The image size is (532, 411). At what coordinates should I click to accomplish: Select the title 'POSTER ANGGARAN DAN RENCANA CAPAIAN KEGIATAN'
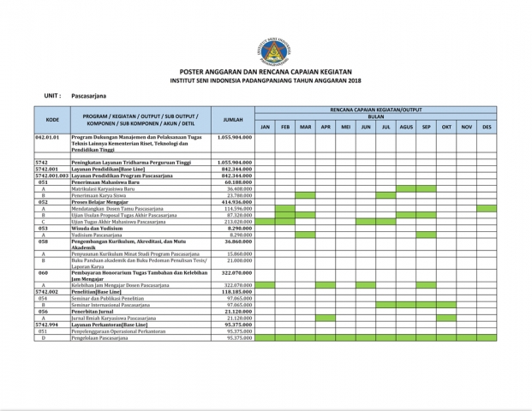pyautogui.click(x=266, y=72)
